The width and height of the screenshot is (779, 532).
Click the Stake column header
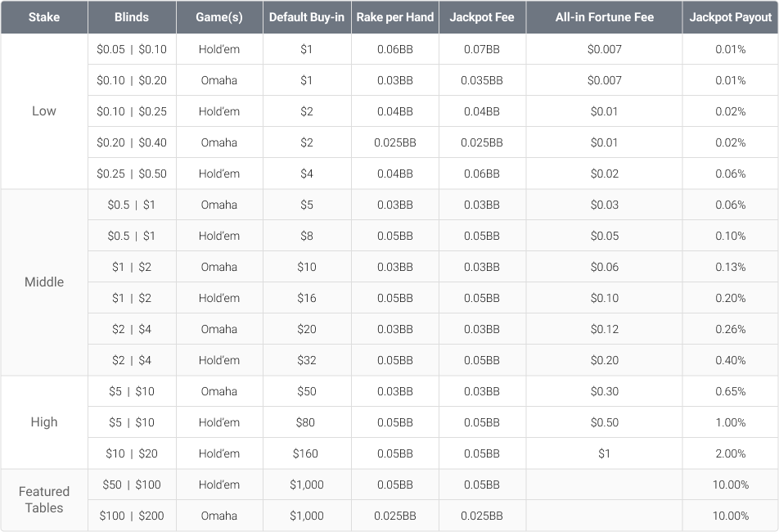[x=44, y=17]
